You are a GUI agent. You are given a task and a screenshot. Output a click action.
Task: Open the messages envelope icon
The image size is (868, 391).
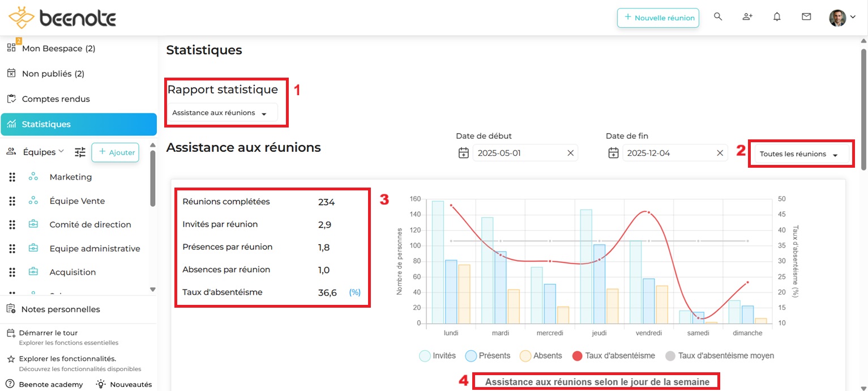806,17
